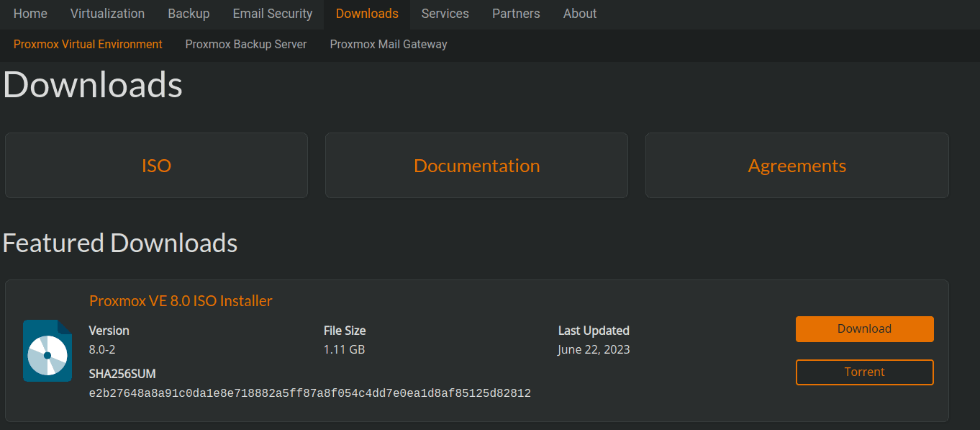Open the Virtualization menu
Viewport: 980px width, 430px height.
[x=107, y=14]
